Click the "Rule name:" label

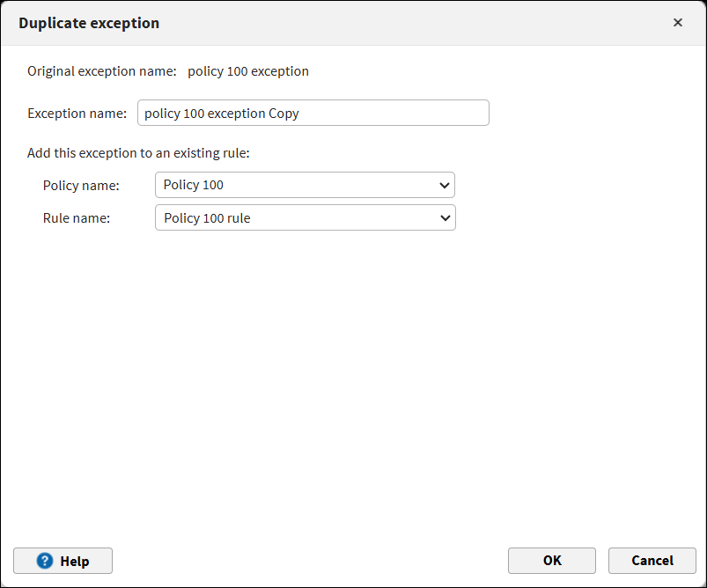coord(77,218)
